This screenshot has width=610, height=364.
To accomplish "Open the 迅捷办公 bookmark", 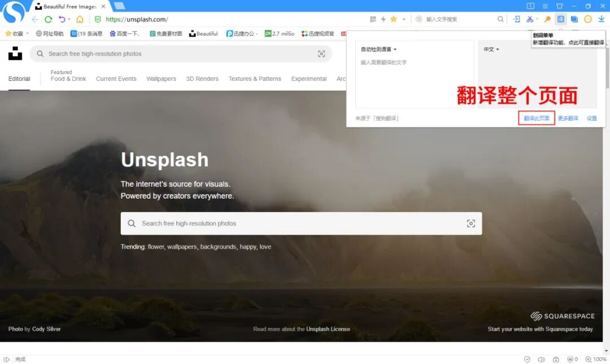I will tap(242, 33).
